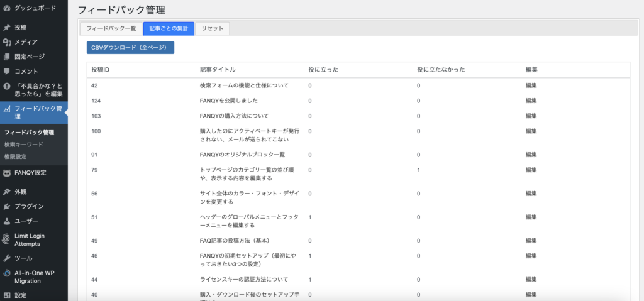Image resolution: width=644 pixels, height=301 pixels.
Task: Open 権限設定 submenu item
Action: (x=16, y=156)
